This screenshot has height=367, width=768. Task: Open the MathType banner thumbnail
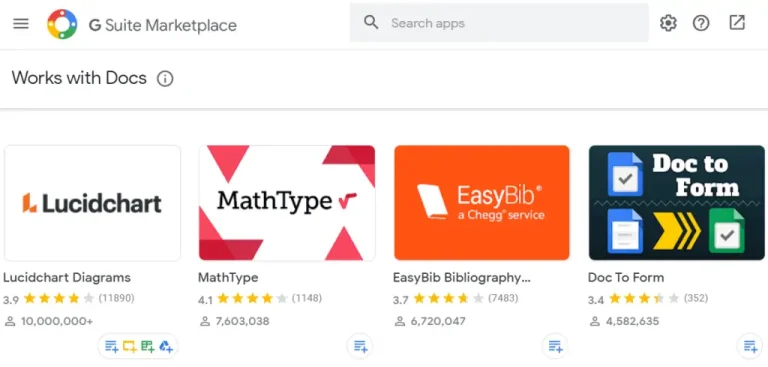coord(287,203)
